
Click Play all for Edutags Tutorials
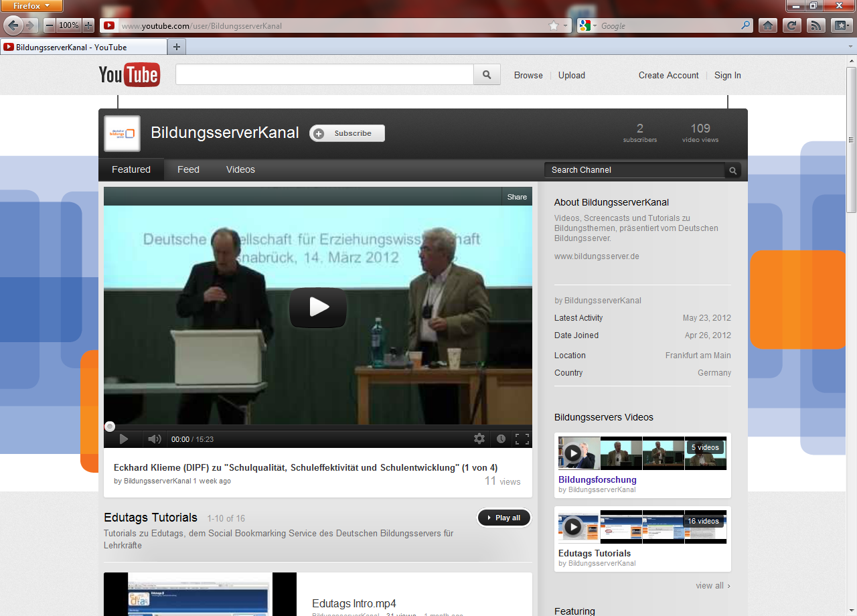click(x=503, y=518)
